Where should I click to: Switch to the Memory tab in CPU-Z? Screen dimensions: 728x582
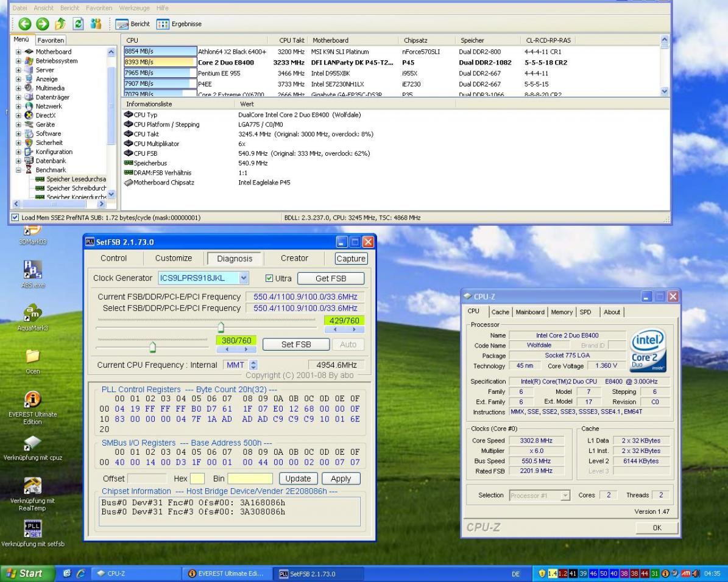562,312
